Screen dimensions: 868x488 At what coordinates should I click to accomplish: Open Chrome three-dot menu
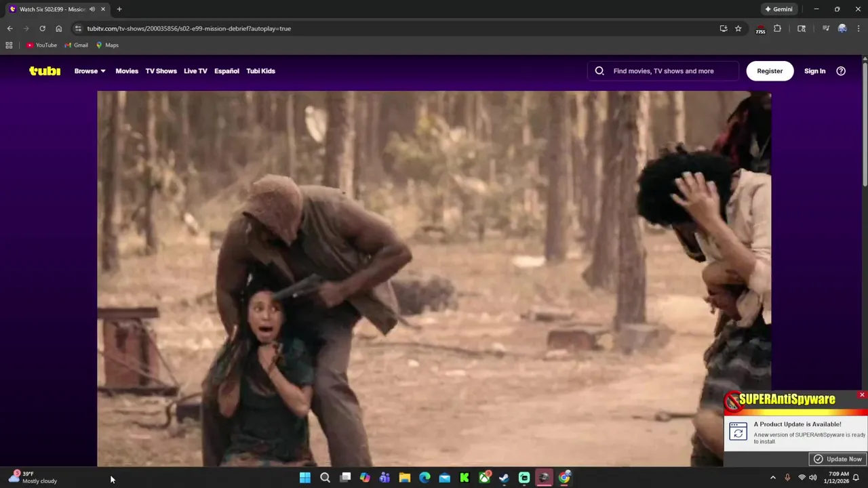(859, 28)
